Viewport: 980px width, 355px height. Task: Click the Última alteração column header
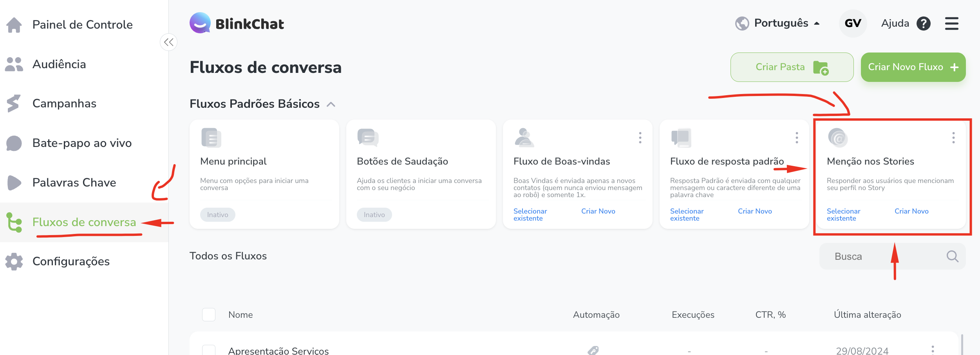tap(867, 315)
